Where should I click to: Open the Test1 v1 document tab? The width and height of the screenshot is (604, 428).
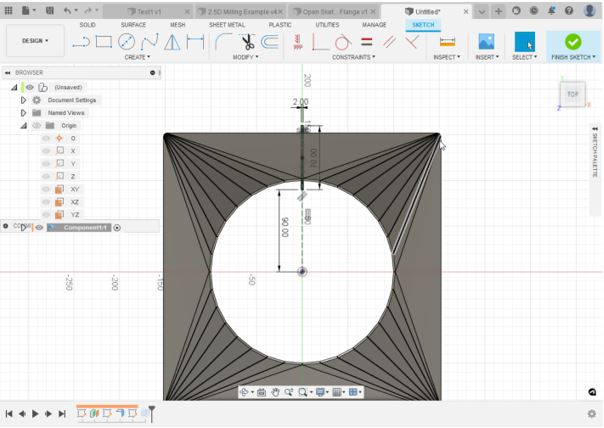tap(149, 12)
